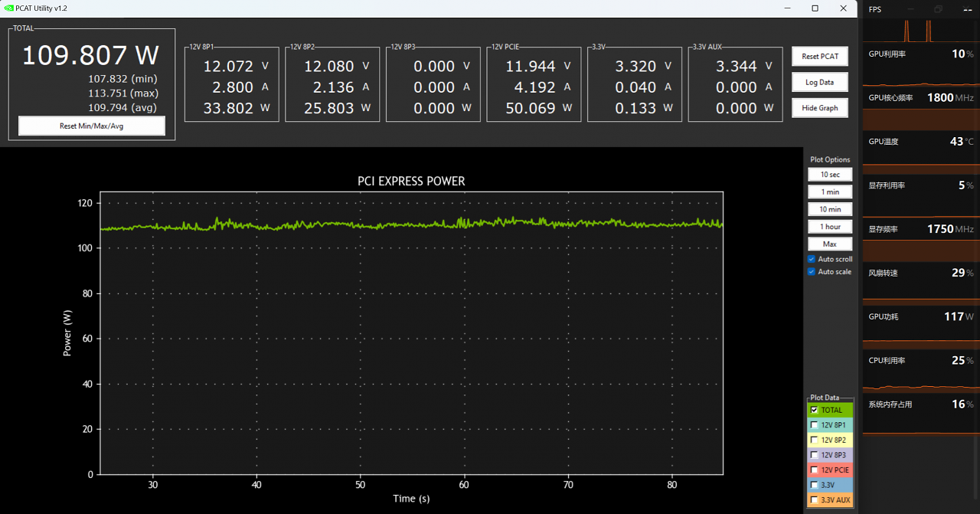
Task: Click 0.040 A in 3.3V panel
Action: (x=643, y=87)
